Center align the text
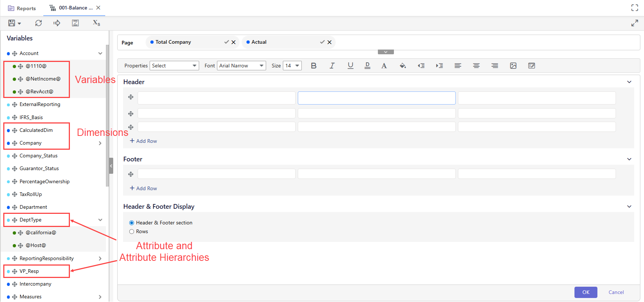 point(476,66)
